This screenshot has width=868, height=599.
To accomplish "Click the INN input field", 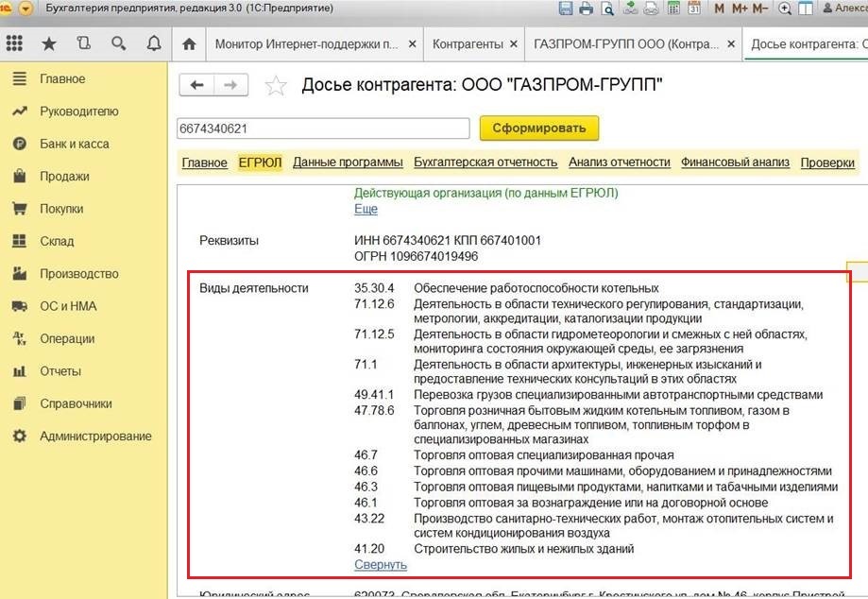I will 323,128.
